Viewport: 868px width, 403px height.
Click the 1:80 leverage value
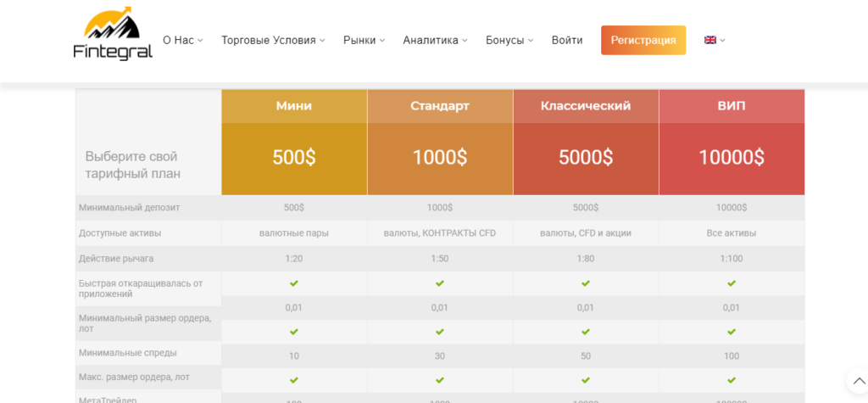586,258
